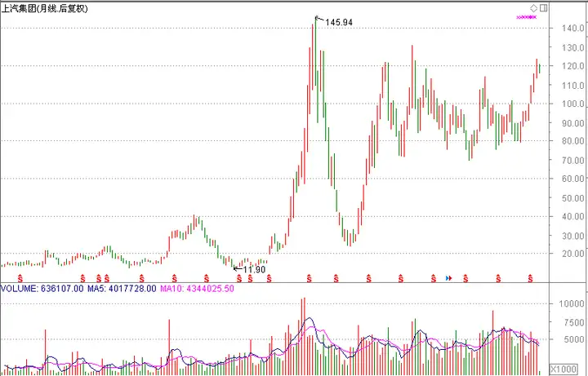588x376 pixels.
Task: Click the 11.90 low price label
Action: [254, 270]
